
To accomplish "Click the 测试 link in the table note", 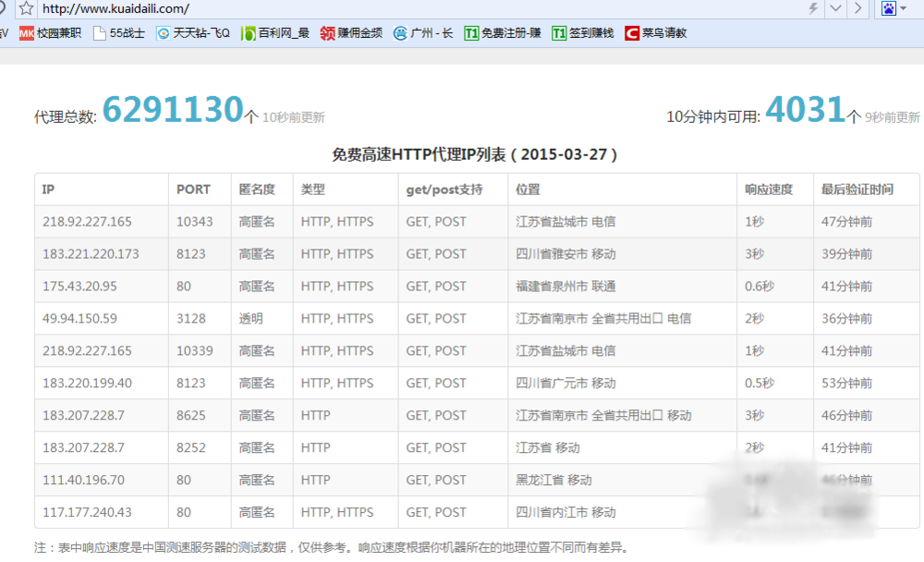I will (x=250, y=547).
